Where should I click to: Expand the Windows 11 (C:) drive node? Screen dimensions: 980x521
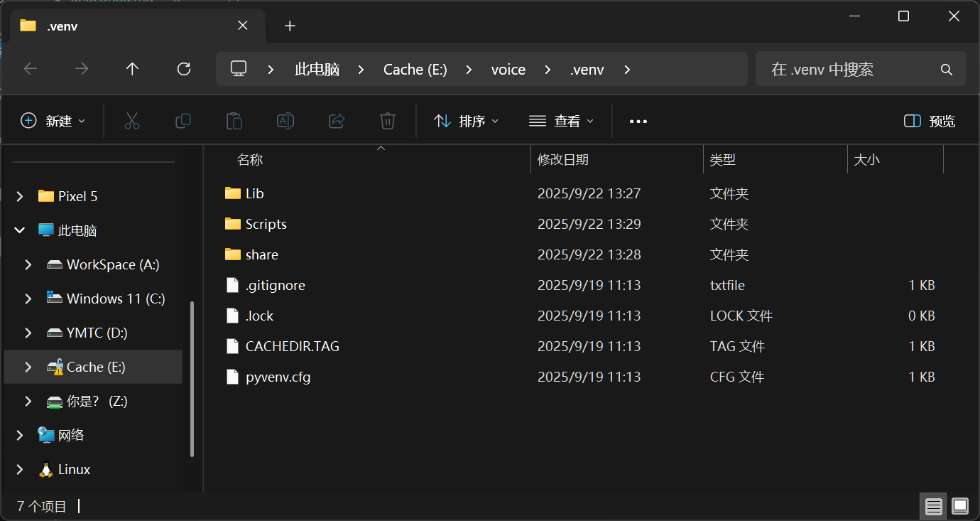coord(28,299)
